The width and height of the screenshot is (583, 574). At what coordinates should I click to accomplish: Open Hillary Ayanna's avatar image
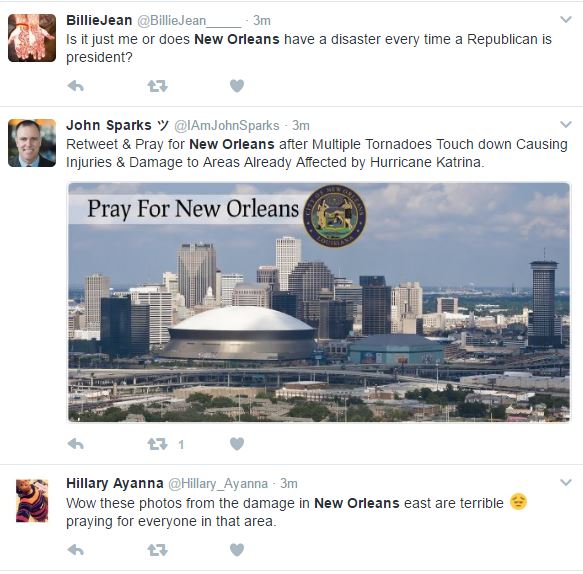click(x=32, y=501)
